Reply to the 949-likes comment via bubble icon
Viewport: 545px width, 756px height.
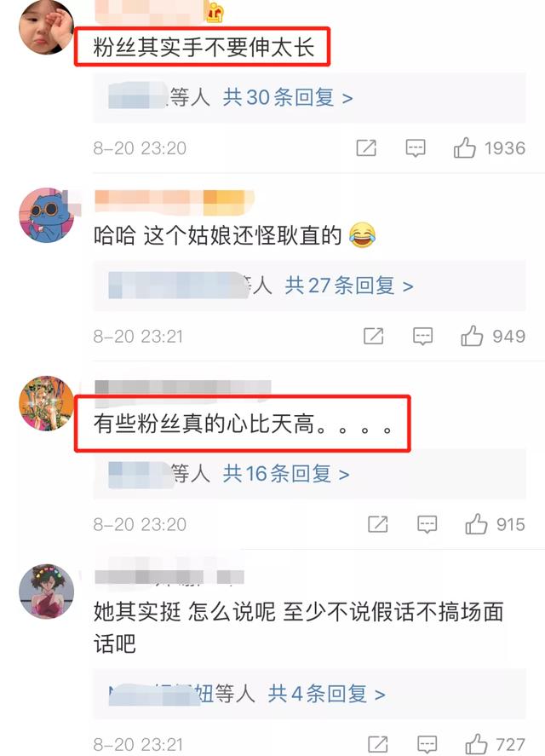pyautogui.click(x=422, y=336)
